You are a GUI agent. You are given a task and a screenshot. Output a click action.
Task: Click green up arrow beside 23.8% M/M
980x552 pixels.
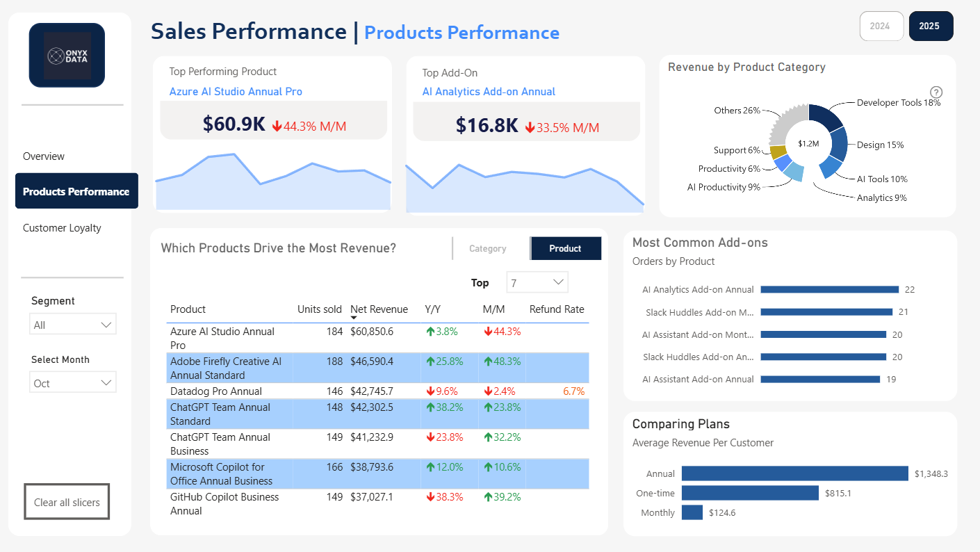point(487,407)
